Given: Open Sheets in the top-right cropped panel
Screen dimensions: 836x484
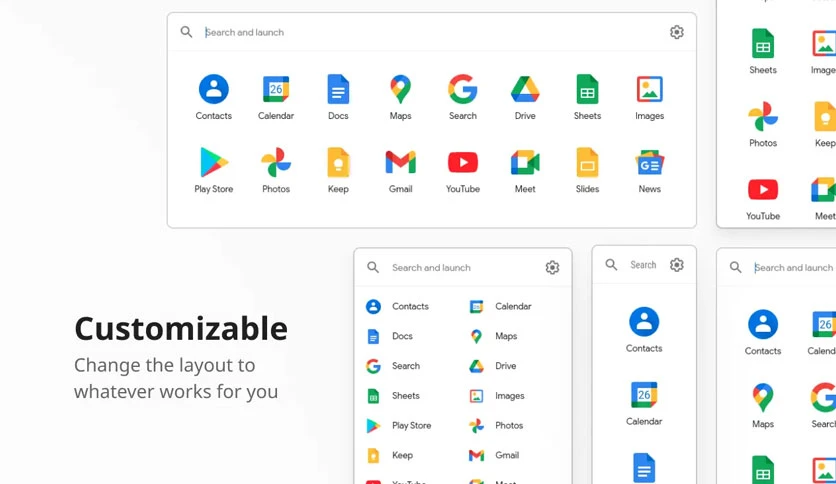Looking at the screenshot, I should [x=763, y=51].
